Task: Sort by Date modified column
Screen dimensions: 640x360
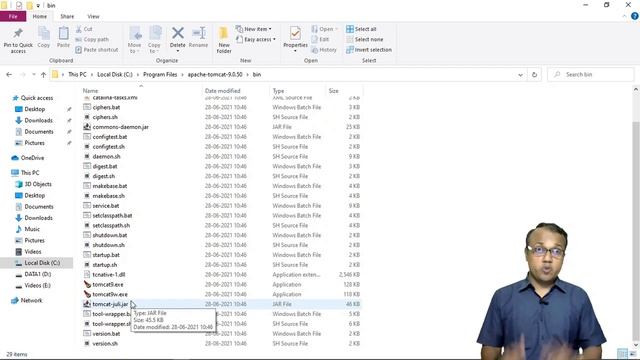Action: (222, 91)
